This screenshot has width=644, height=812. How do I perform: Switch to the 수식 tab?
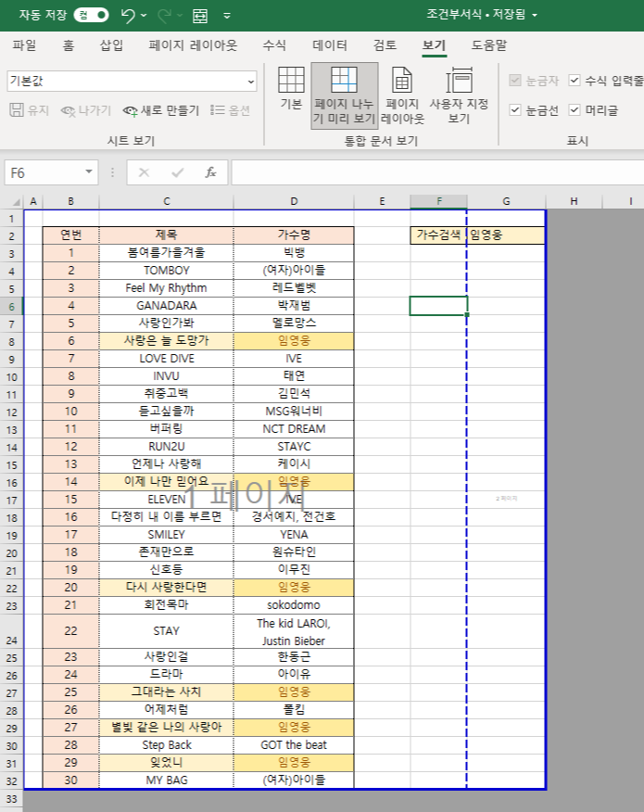tap(274, 45)
